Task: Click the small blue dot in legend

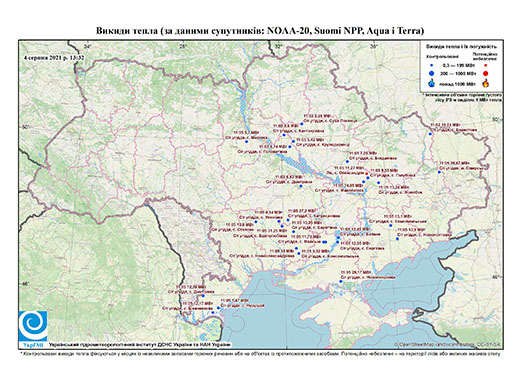Action: tap(431, 65)
